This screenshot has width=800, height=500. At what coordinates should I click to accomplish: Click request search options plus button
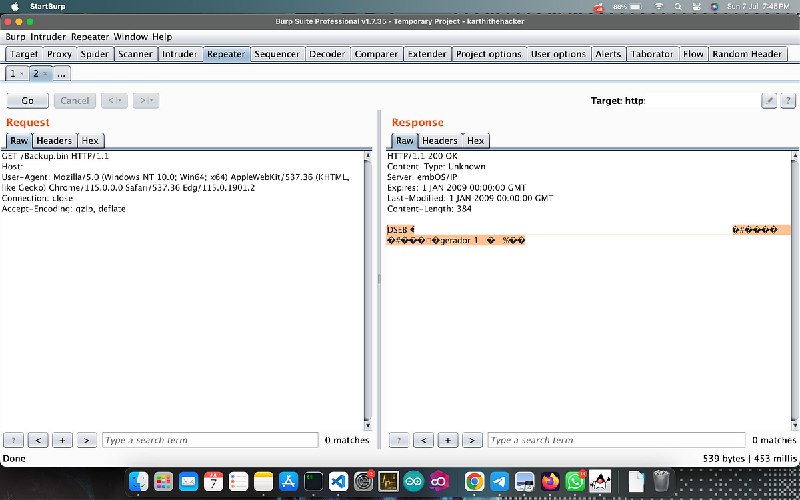pos(62,440)
